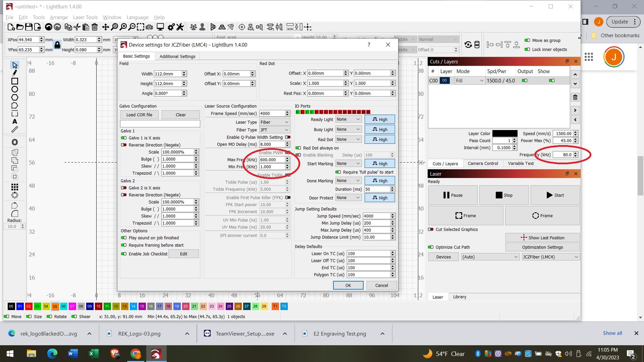Click the camera capture icon in toolbar
This screenshot has height=362, width=644.
(x=150, y=27)
